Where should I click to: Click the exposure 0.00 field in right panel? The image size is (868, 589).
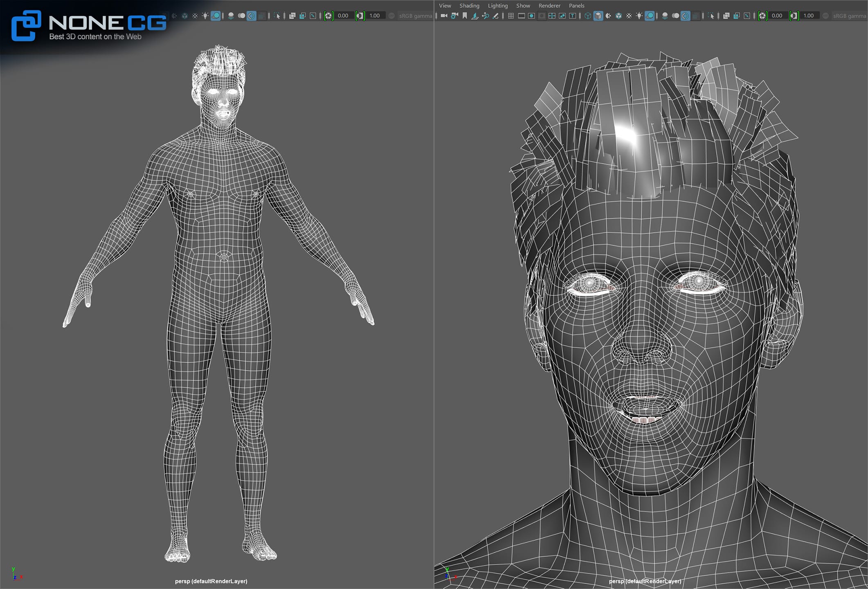pos(777,16)
